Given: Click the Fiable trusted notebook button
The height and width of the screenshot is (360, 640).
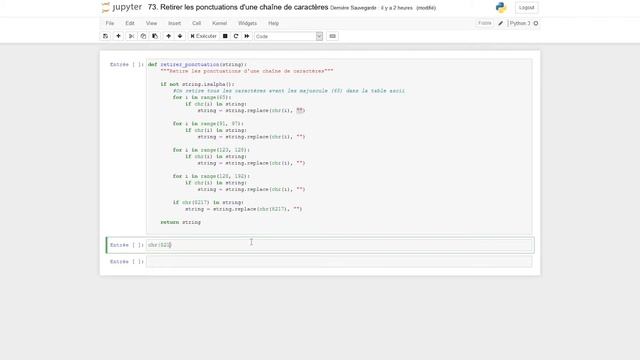Looking at the screenshot, I should click(484, 23).
